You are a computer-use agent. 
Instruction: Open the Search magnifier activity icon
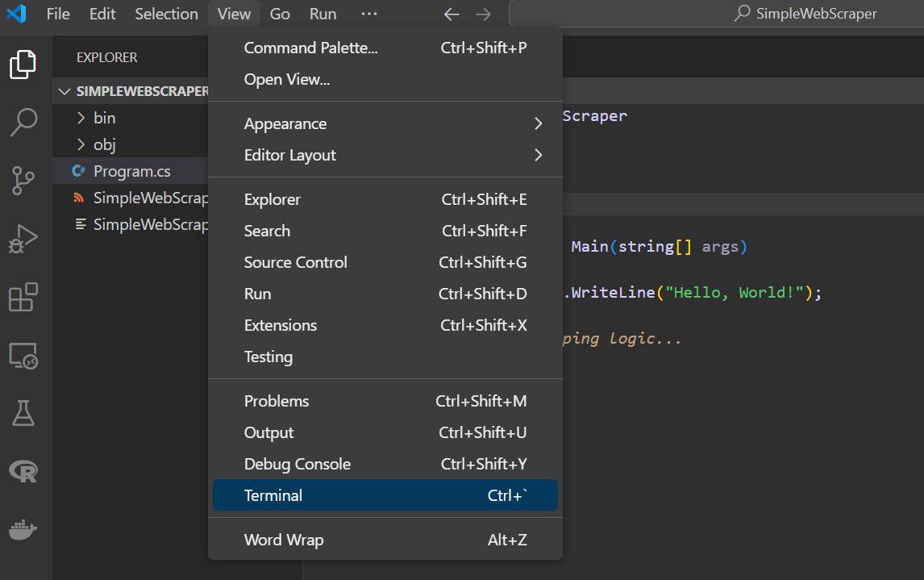coord(23,122)
